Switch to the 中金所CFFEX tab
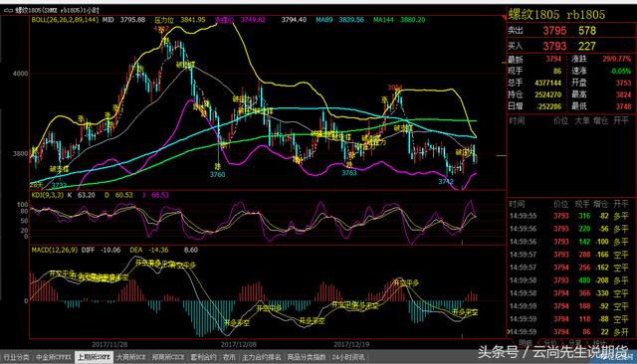 pyautogui.click(x=53, y=357)
